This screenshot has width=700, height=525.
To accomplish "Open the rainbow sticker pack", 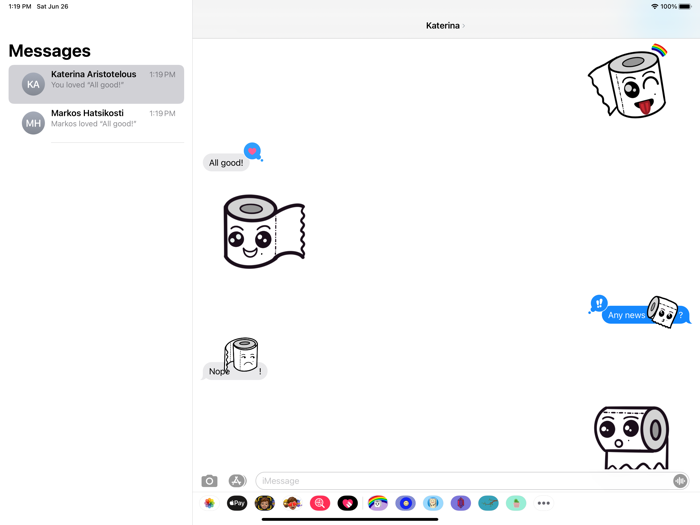I will click(x=377, y=504).
